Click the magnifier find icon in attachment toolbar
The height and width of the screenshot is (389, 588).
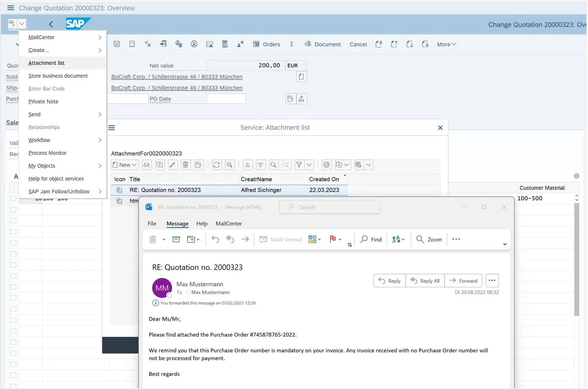coord(274,165)
